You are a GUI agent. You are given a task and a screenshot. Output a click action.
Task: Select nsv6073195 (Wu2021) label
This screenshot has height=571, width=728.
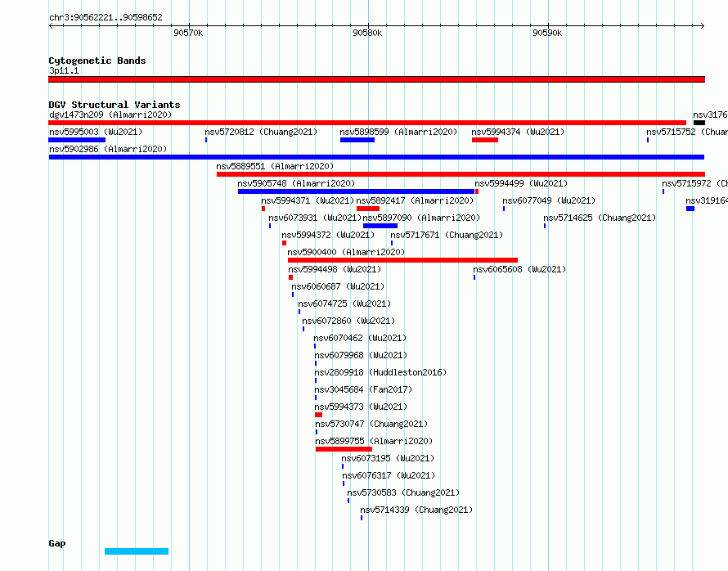click(389, 458)
